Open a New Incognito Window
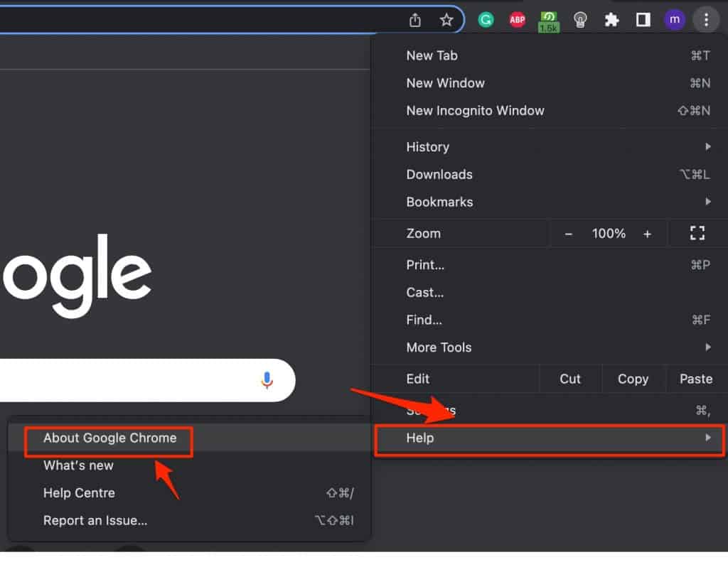 click(x=550, y=110)
